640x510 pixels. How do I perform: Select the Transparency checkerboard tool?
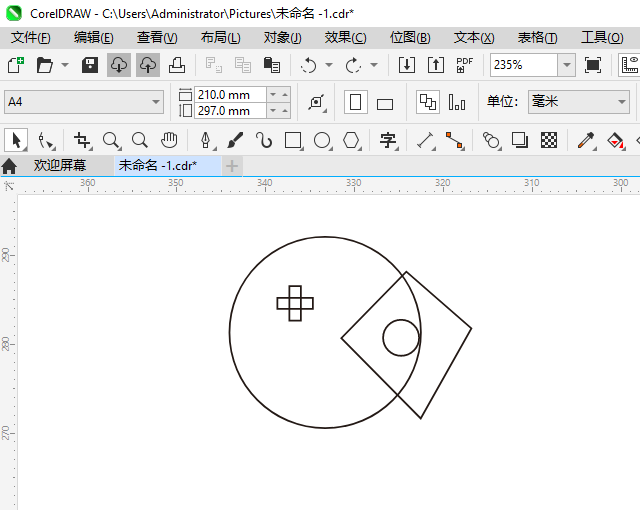549,140
